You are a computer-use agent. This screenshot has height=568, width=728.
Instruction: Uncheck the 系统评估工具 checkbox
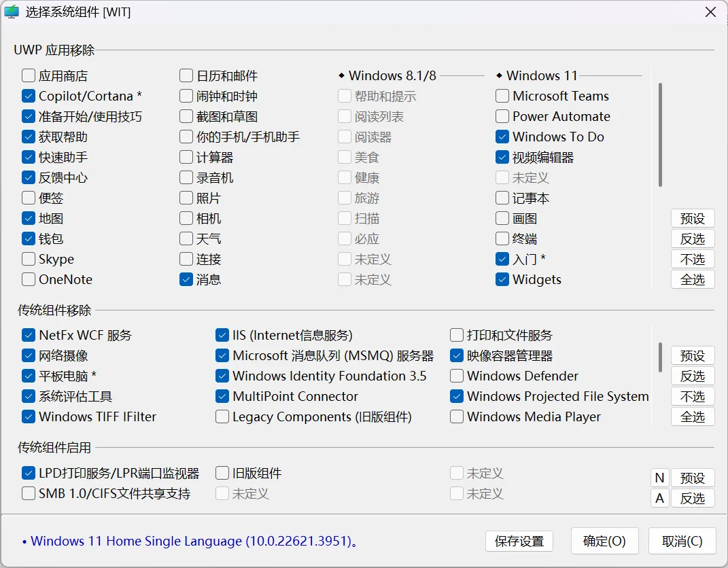click(29, 396)
